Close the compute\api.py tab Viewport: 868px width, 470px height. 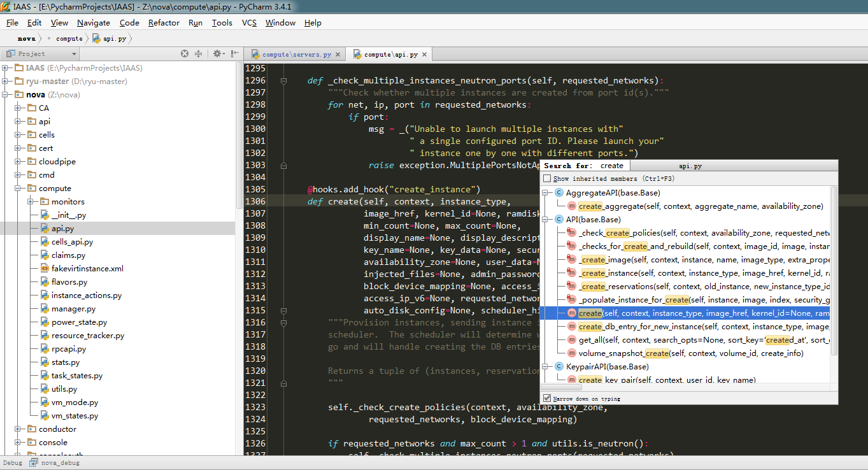tap(424, 55)
